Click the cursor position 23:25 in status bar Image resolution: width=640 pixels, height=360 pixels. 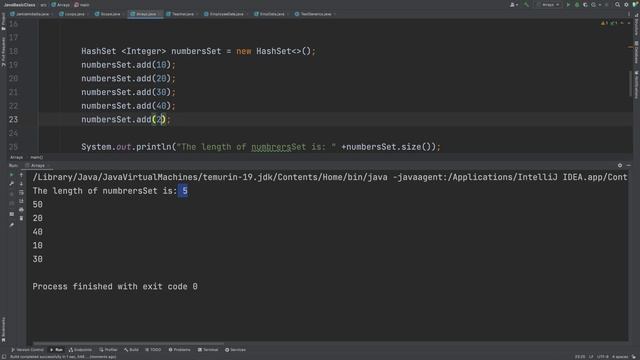[580, 357]
